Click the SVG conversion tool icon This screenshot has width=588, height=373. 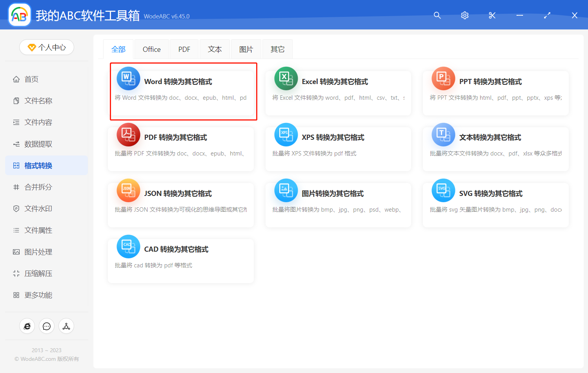coord(443,190)
